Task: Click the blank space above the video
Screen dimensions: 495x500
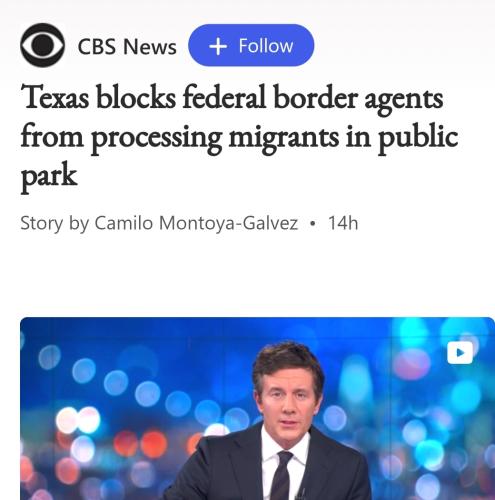Action: pyautogui.click(x=247, y=275)
